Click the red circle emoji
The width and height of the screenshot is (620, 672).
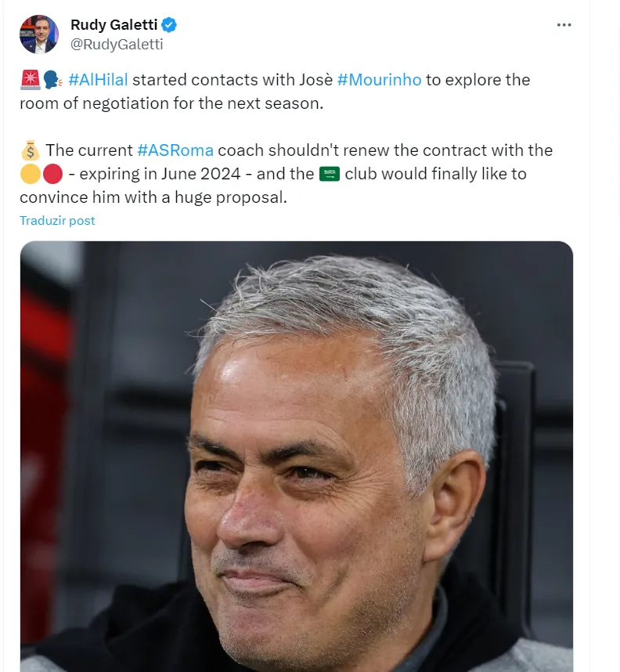pyautogui.click(x=52, y=174)
